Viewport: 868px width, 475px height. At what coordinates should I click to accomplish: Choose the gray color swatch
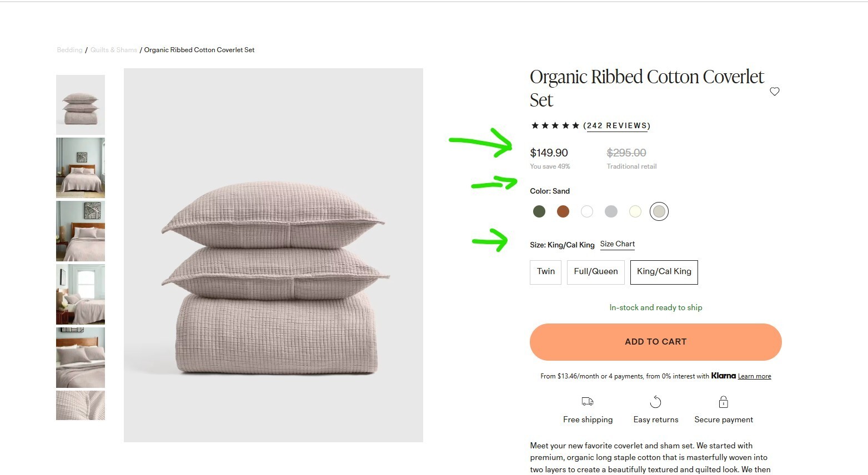(x=611, y=211)
